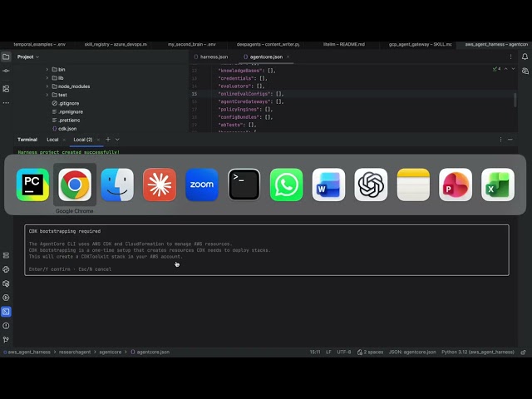Choose the Notes app in the switcher

413,185
